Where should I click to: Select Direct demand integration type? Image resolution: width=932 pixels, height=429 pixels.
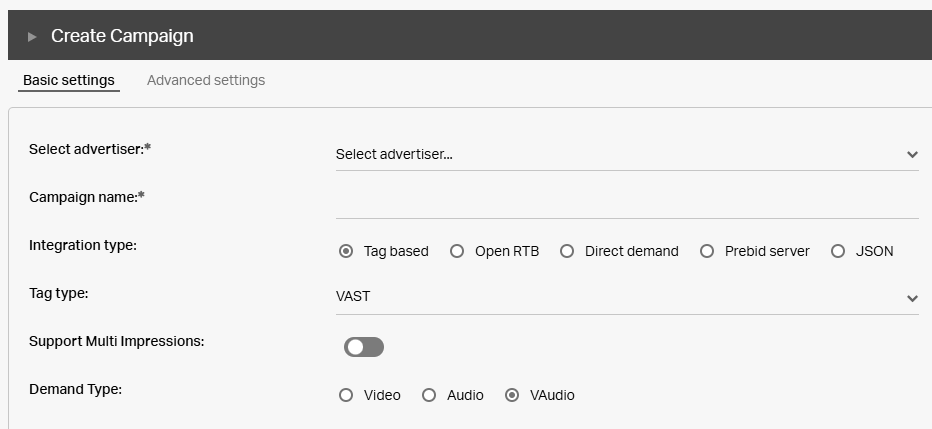pos(567,251)
